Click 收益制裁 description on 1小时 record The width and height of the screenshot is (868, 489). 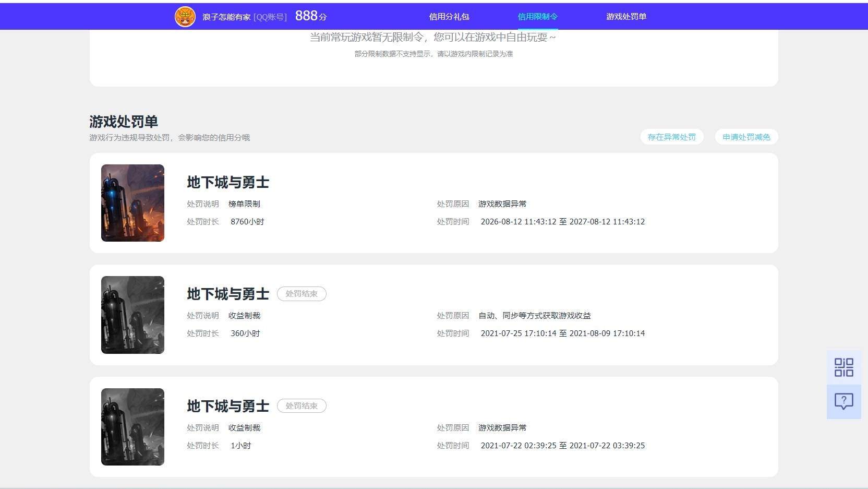pos(244,428)
